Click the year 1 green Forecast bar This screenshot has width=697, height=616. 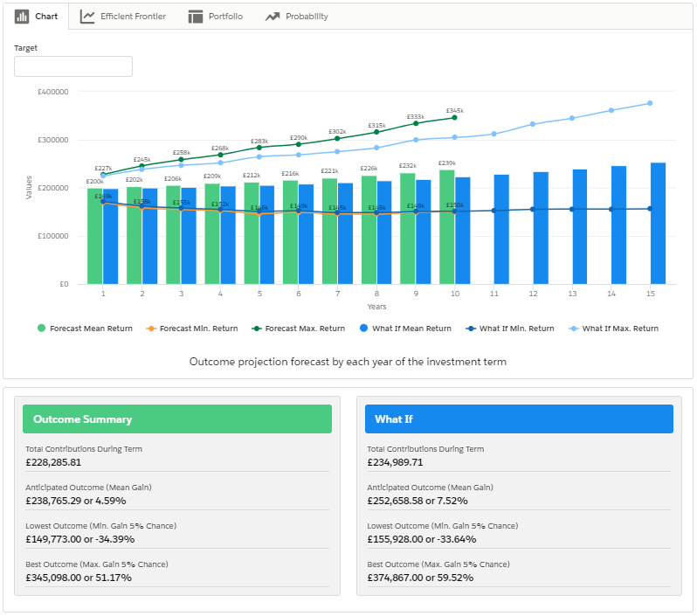click(94, 236)
